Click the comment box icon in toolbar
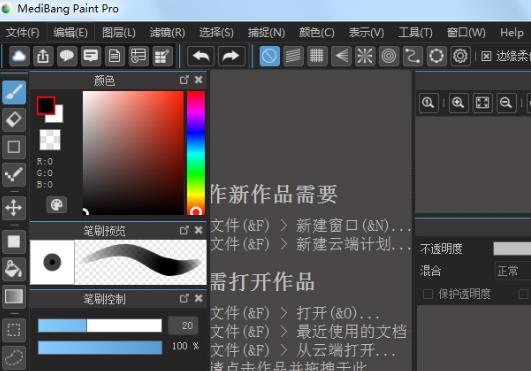The image size is (531, 371). (91, 56)
